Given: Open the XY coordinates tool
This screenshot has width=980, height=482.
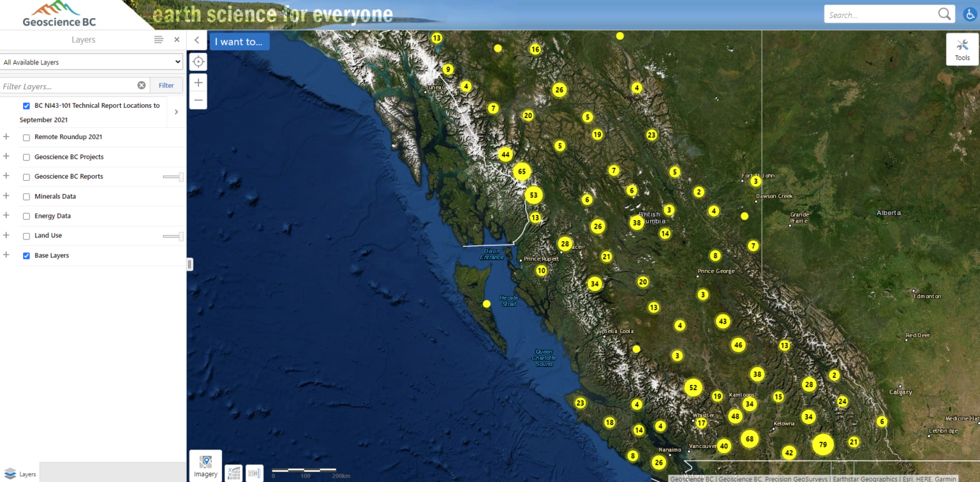Looking at the screenshot, I should pos(233,473).
